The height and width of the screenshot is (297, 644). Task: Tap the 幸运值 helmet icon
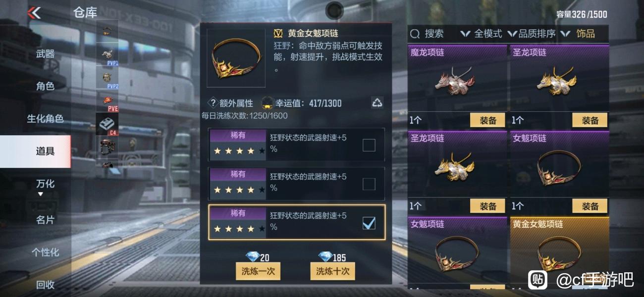(268, 103)
